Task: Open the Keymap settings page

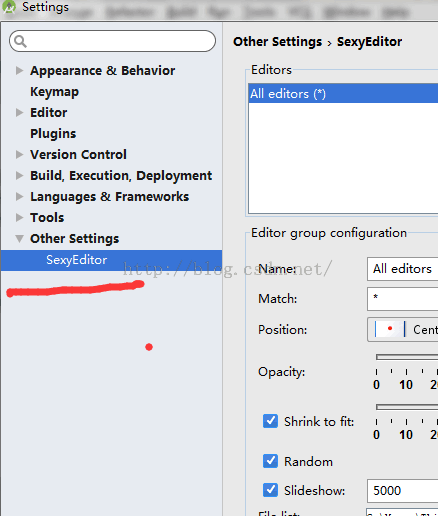Action: click(x=54, y=92)
